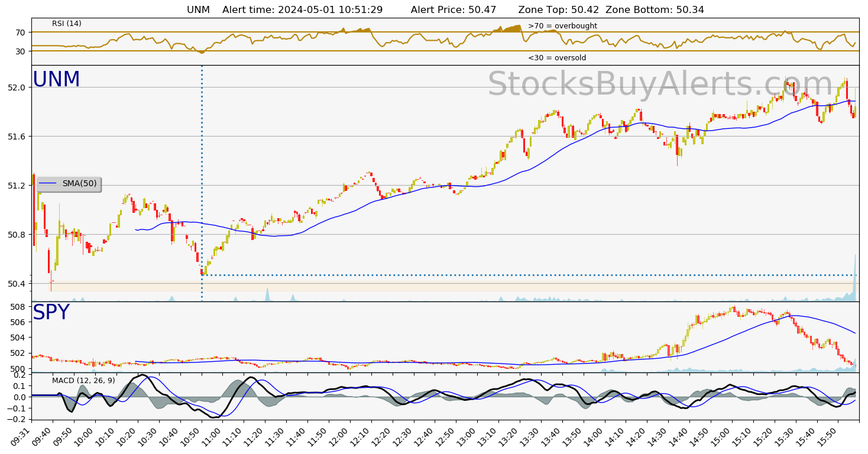The width and height of the screenshot is (868, 454).
Task: Click the 'MACD (12, 26, 9)' panel label
Action: point(83,380)
